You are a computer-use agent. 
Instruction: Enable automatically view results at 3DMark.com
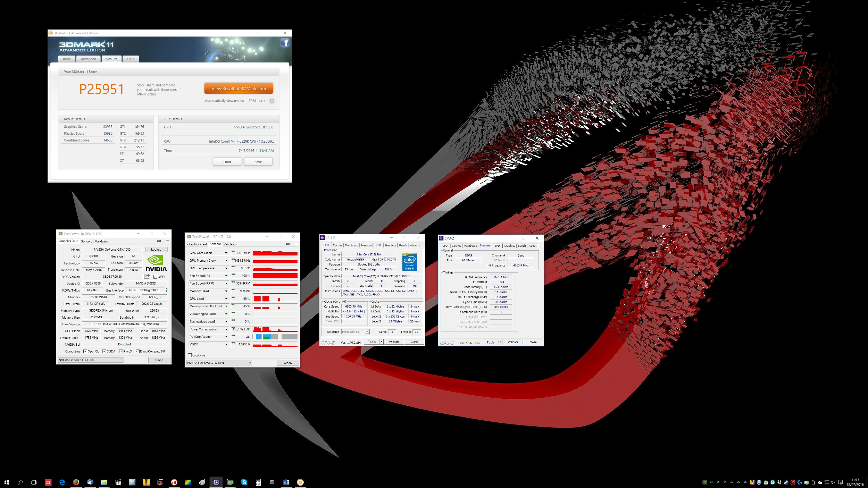272,101
